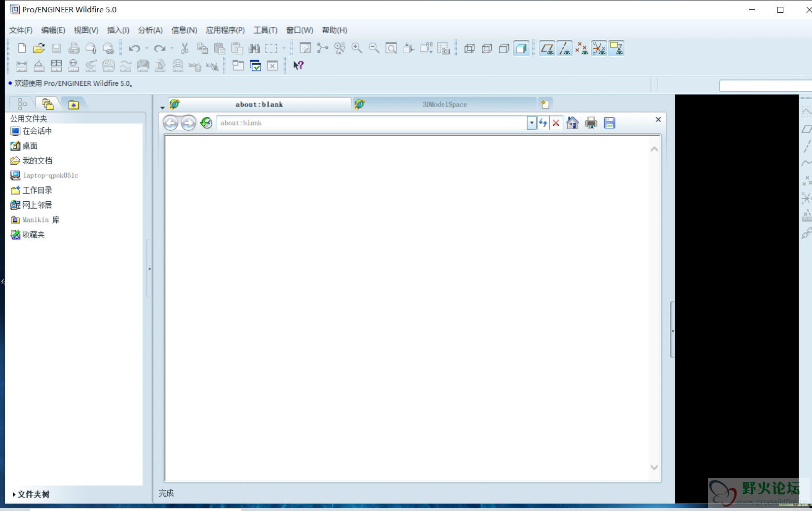Open the browser address history dropdown
This screenshot has height=511, width=812.
532,123
